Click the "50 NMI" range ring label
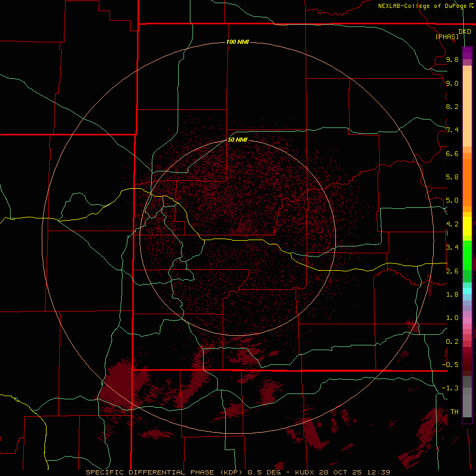This screenshot has height=476, width=476. coord(237,140)
